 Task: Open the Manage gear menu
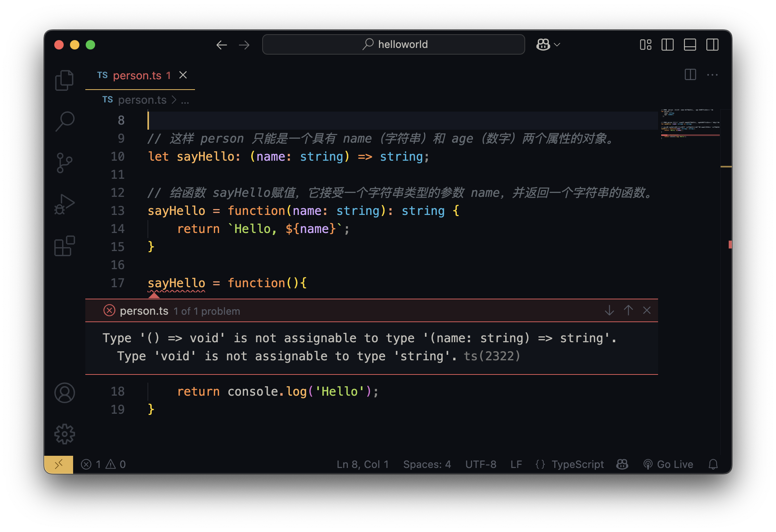pyautogui.click(x=64, y=434)
